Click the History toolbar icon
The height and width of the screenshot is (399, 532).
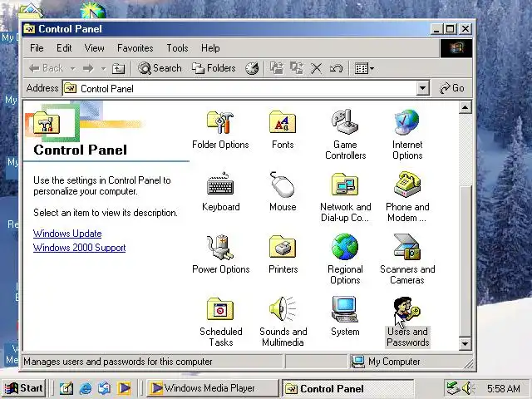(x=252, y=68)
